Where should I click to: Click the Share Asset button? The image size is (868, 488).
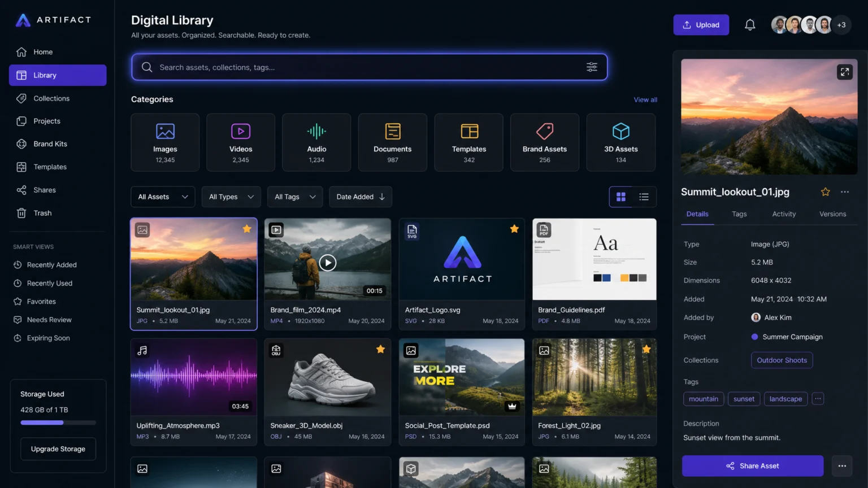[753, 466]
